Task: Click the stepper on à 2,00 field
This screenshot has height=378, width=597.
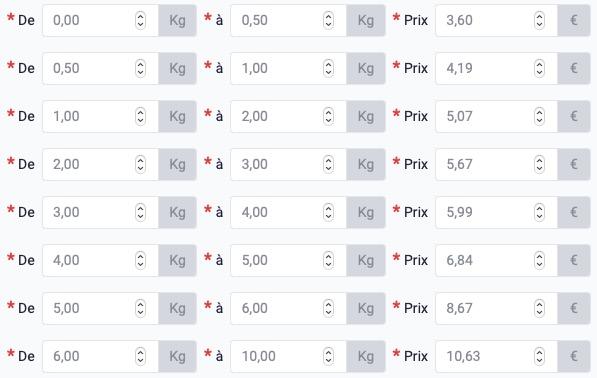Action: coord(329,116)
